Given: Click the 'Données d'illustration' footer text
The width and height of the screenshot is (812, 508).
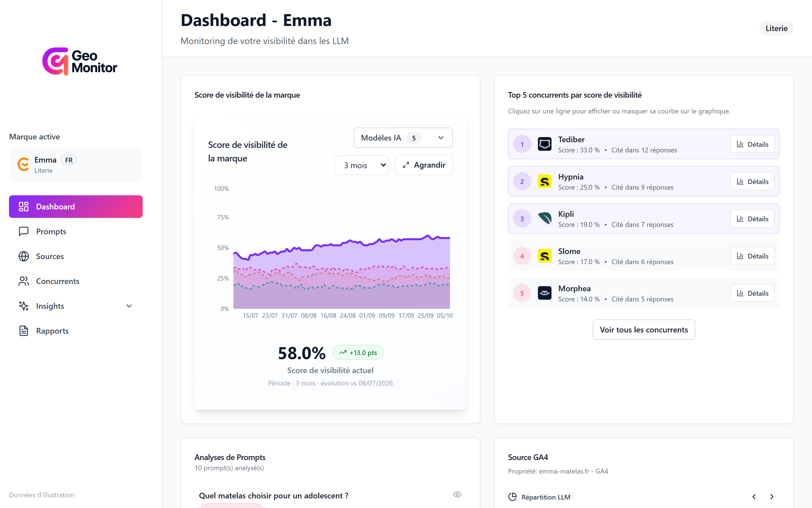Looking at the screenshot, I should tap(42, 495).
